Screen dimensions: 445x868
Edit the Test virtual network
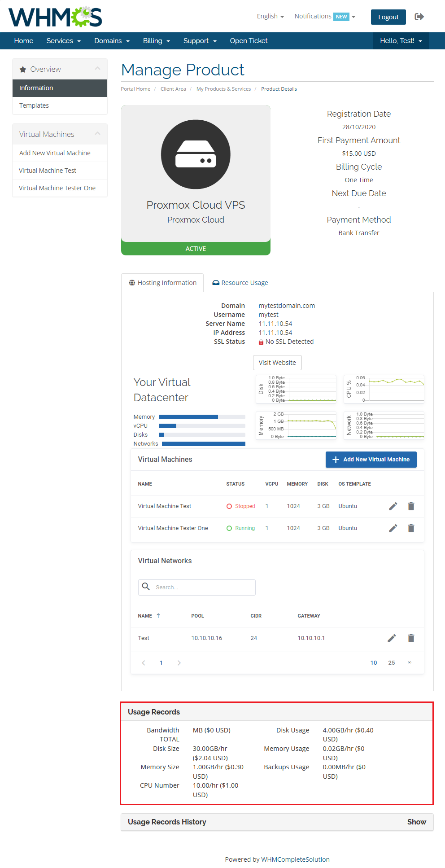(392, 638)
